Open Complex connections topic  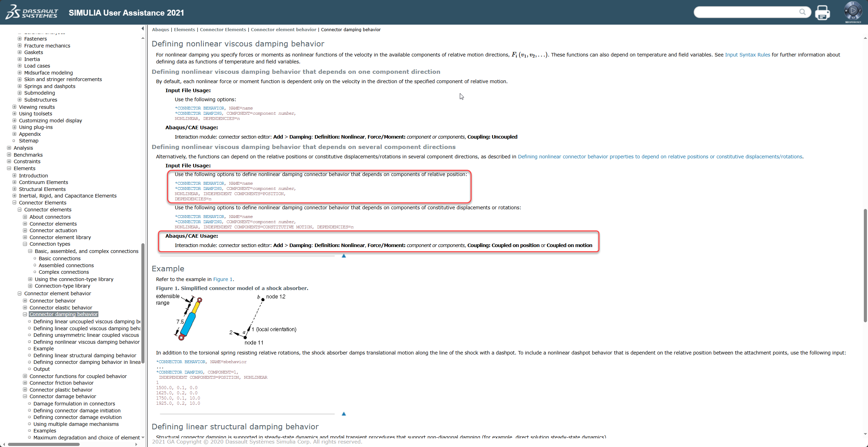[64, 272]
